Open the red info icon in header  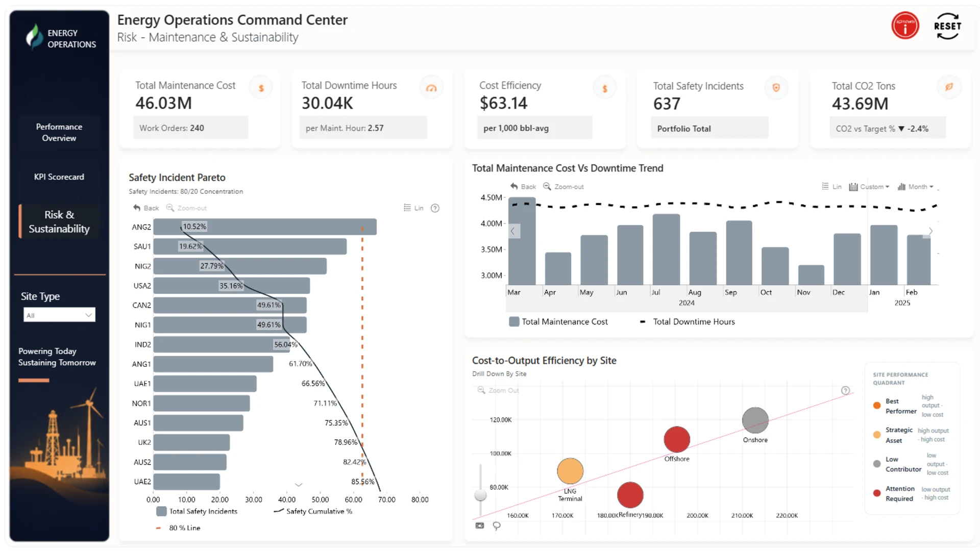pyautogui.click(x=905, y=26)
